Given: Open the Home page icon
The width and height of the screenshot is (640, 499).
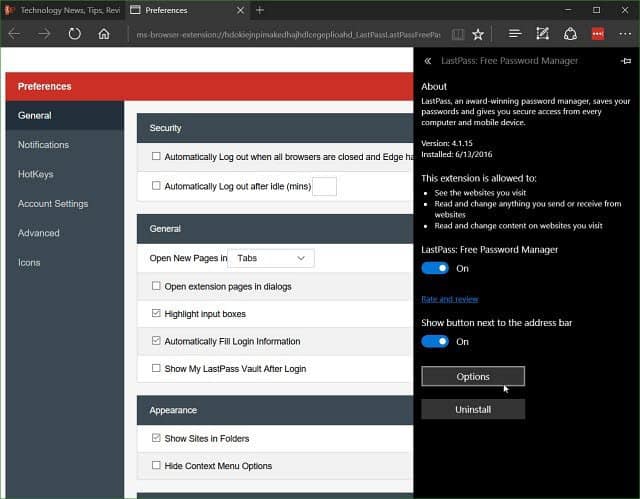Looking at the screenshot, I should (104, 33).
